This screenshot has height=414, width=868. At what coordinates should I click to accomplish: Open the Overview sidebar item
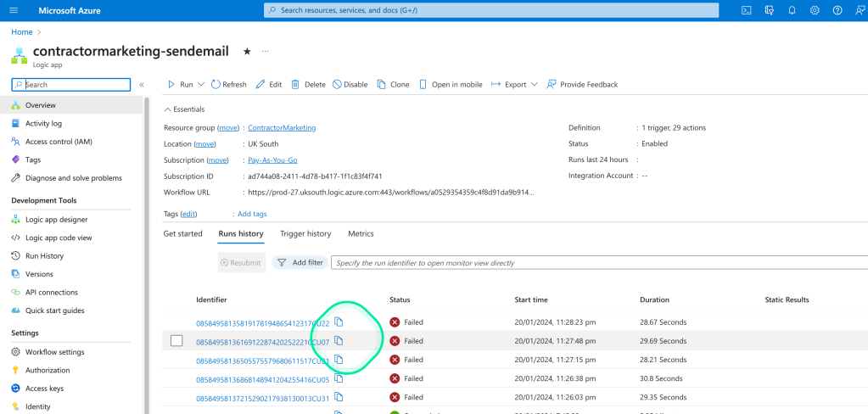(71, 105)
